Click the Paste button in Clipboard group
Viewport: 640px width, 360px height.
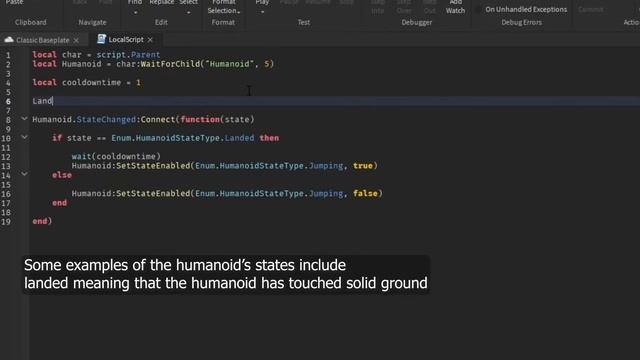coord(14,2)
